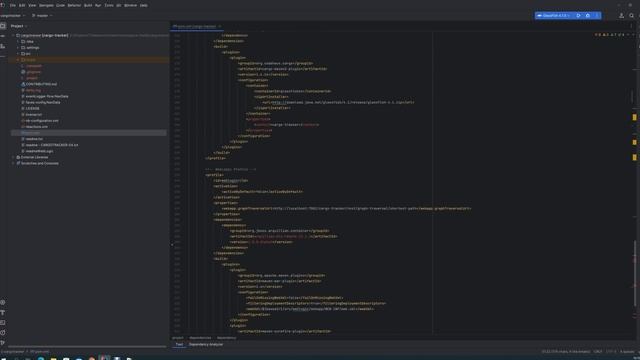Switch to the Text bottom tab

179,344
